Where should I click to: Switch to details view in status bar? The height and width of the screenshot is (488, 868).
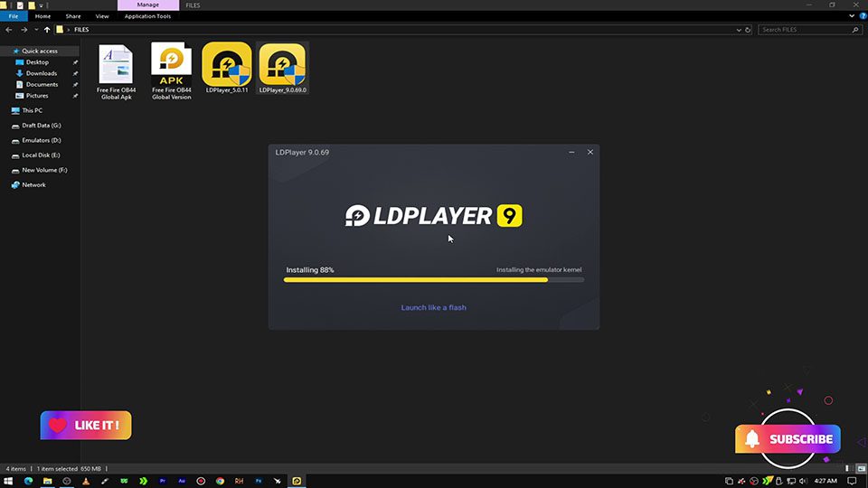click(848, 469)
